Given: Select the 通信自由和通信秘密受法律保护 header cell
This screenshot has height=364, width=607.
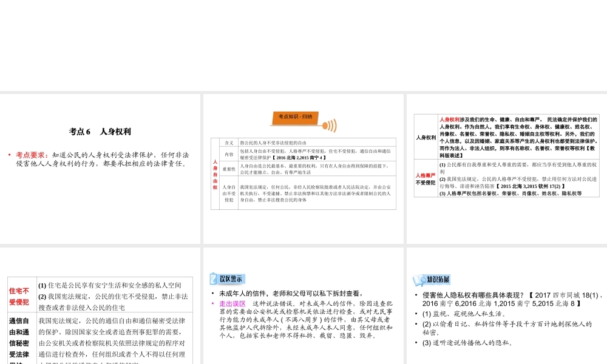Looking at the screenshot, I should (x=22, y=338).
